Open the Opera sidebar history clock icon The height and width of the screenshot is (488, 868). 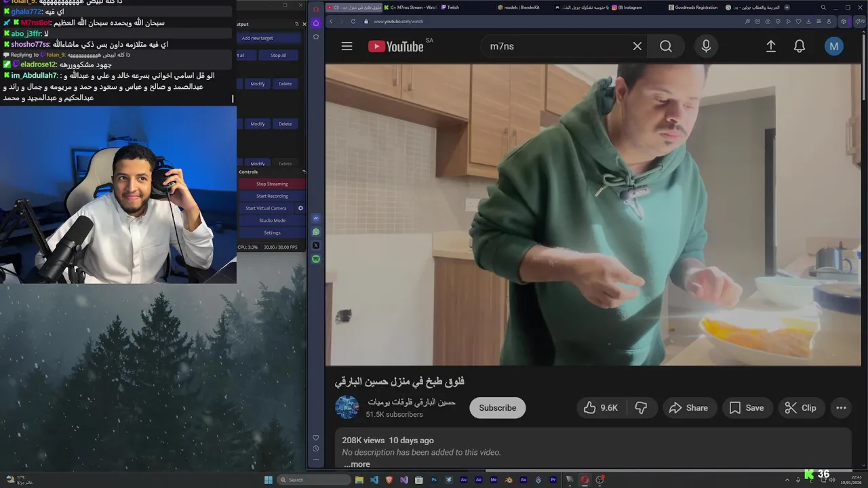[x=316, y=449]
